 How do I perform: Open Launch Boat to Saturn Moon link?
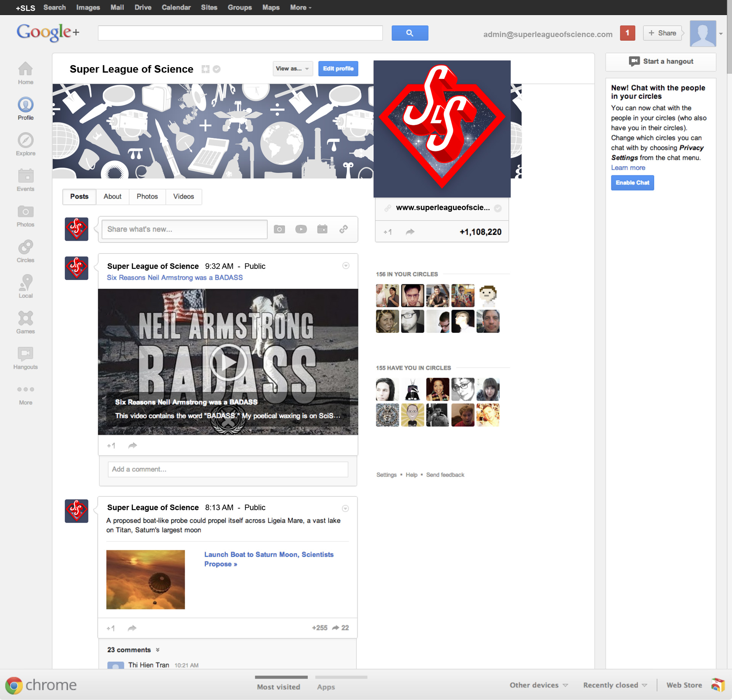(269, 559)
